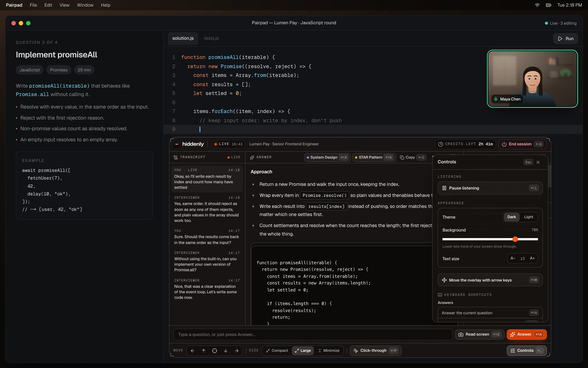This screenshot has width=588, height=368.
Task: Switch to the solution.js tab
Action: 183,38
